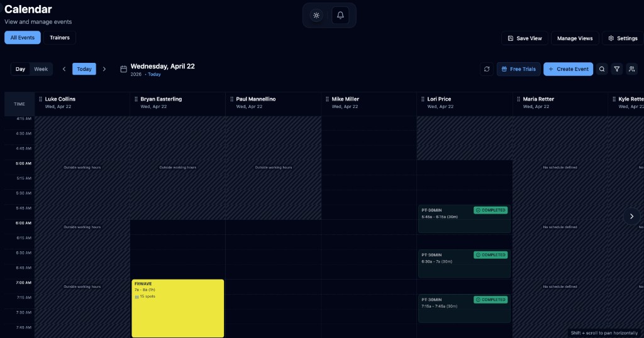Click the small blue Today link under the date
Screen dimensions: 644x338
pyautogui.click(x=155, y=74)
